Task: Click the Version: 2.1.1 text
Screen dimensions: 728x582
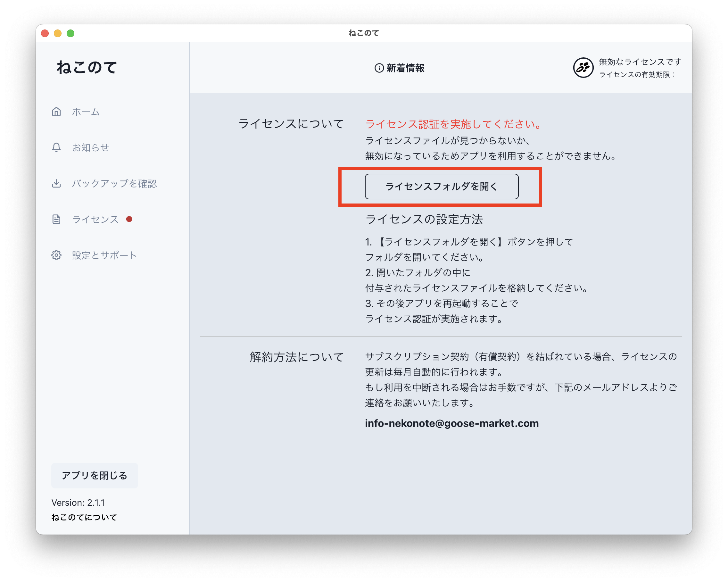Action: point(78,502)
